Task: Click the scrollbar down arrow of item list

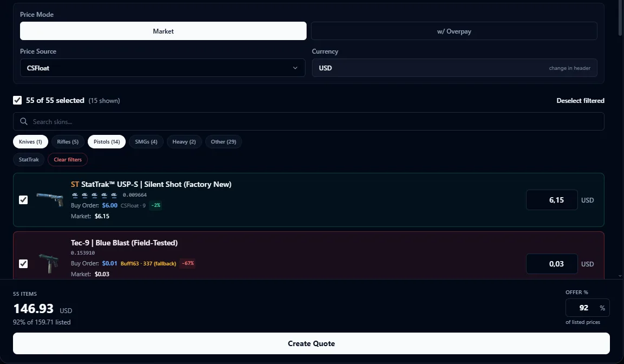Action: (x=620, y=276)
